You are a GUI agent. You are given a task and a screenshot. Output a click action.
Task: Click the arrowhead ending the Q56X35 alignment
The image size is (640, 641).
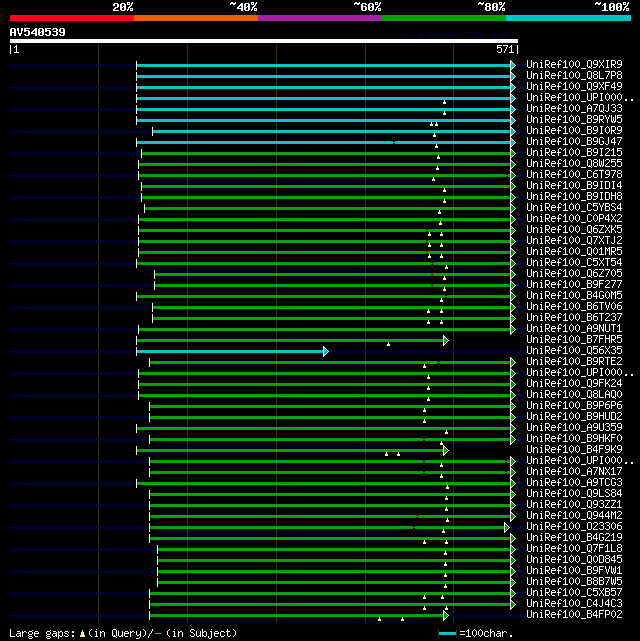point(326,352)
